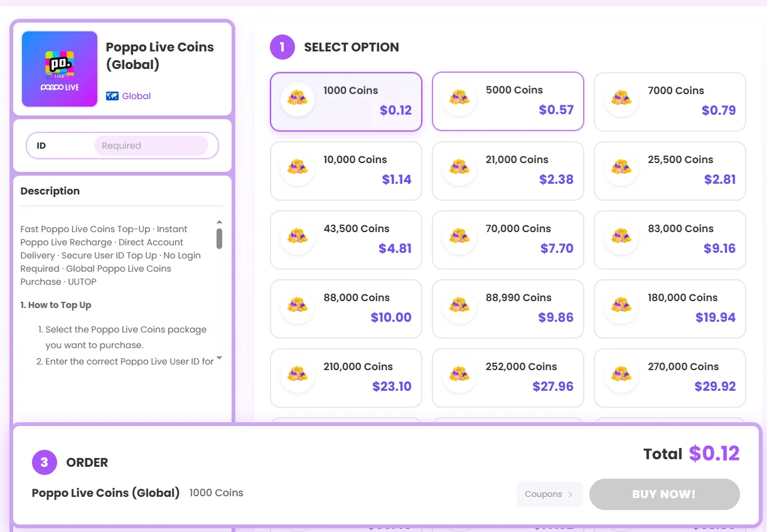
Task: Click the Poppo Live app logo thumbnail
Action: pyautogui.click(x=60, y=69)
